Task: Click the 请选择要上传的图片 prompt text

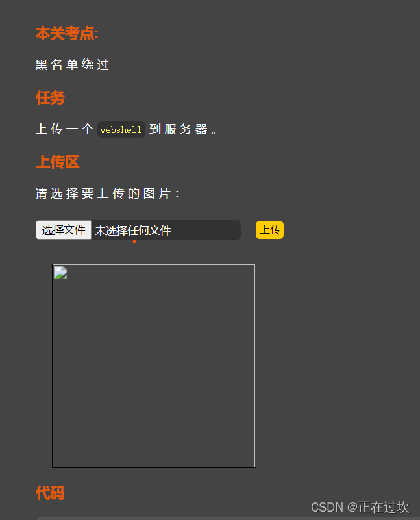Action: (x=107, y=193)
